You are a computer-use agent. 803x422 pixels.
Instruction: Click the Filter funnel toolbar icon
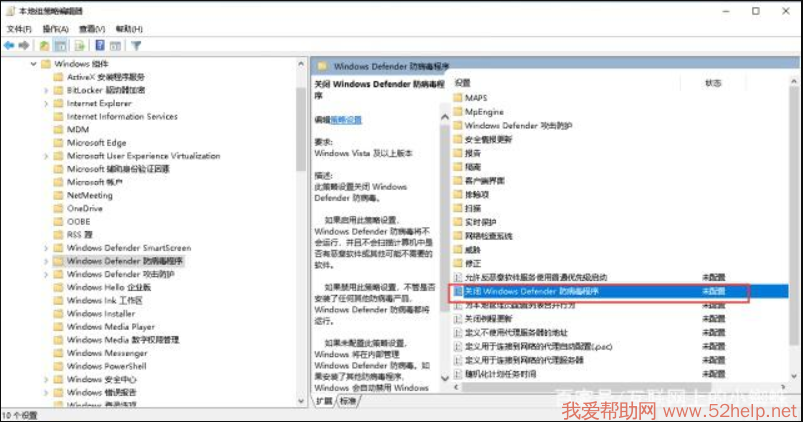136,45
